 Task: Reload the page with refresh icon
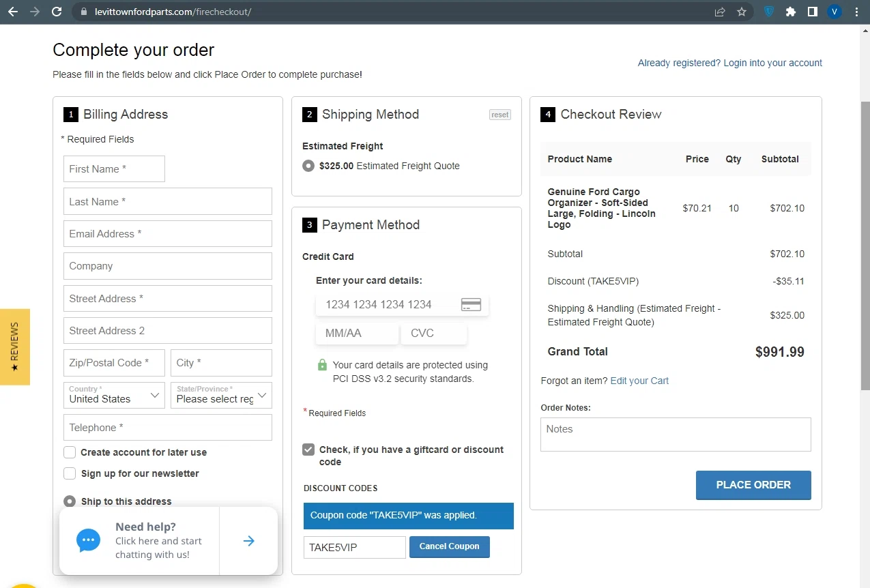[x=57, y=12]
